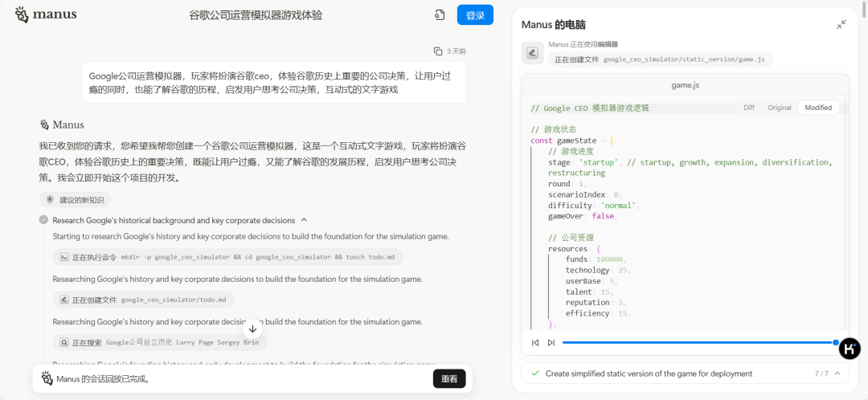The image size is (868, 400).
Task: Copy the user message via copy icon
Action: [438, 51]
